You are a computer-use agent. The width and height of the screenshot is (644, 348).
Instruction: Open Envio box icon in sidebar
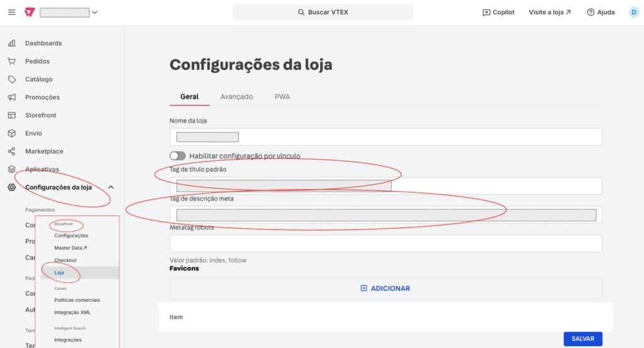tap(11, 133)
